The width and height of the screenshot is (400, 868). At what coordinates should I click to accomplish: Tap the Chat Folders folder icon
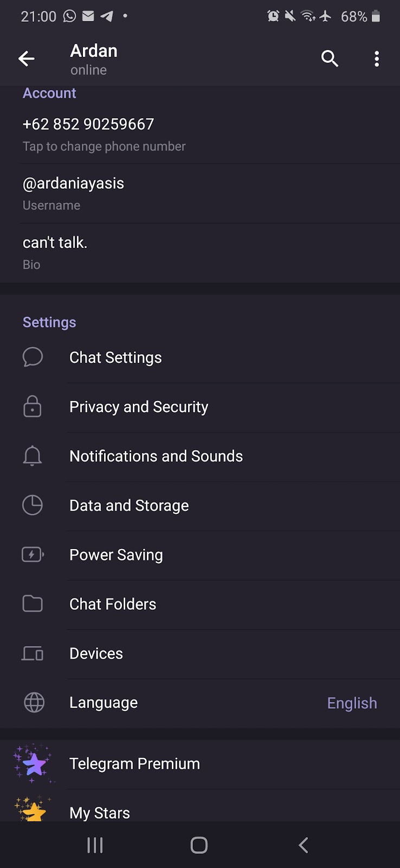(x=33, y=604)
